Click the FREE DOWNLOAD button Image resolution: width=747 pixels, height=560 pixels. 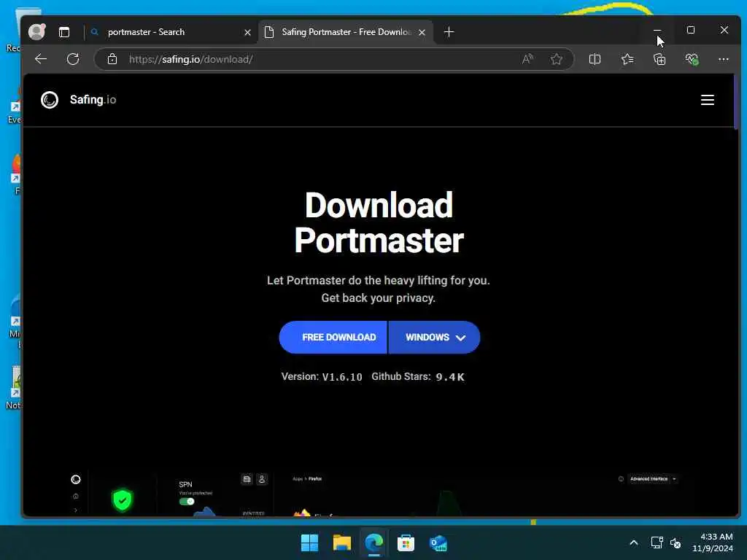[333, 337]
